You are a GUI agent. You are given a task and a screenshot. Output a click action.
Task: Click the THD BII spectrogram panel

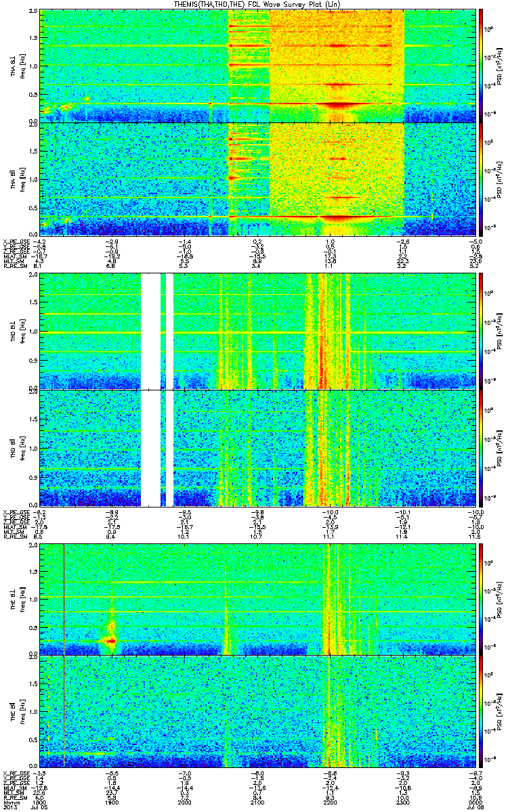pos(258,448)
